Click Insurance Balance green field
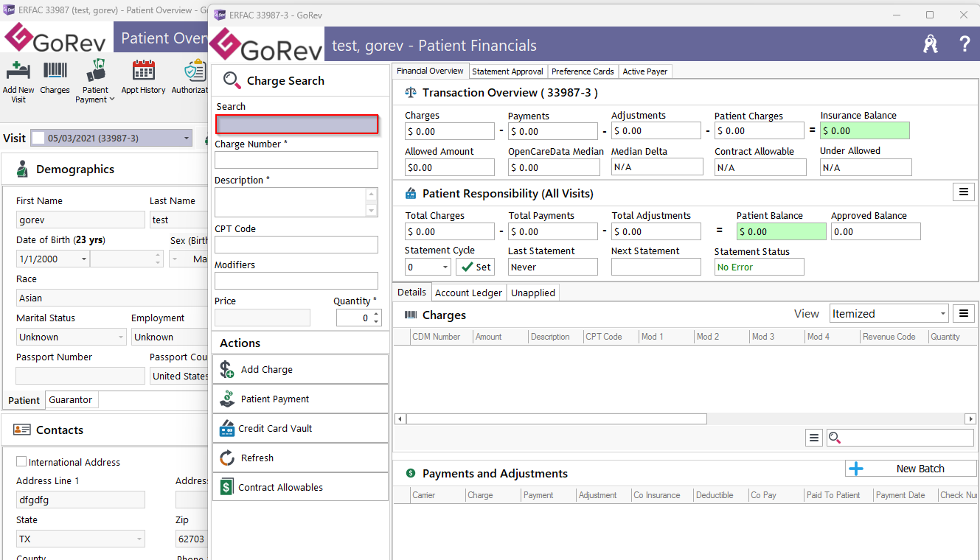The image size is (980, 560). coord(865,130)
